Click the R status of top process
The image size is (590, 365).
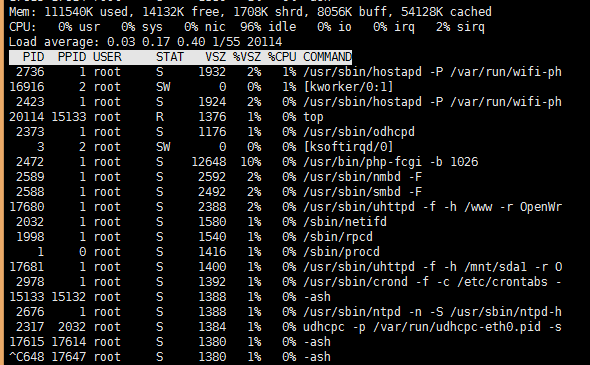(160, 117)
